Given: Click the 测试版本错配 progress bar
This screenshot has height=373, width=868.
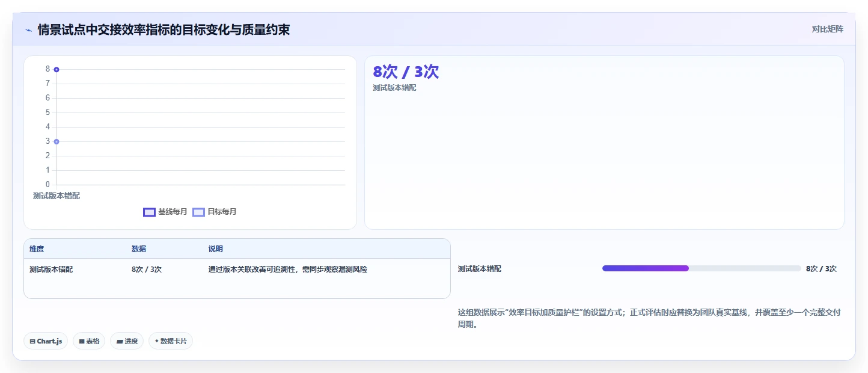Looking at the screenshot, I should pyautogui.click(x=701, y=268).
